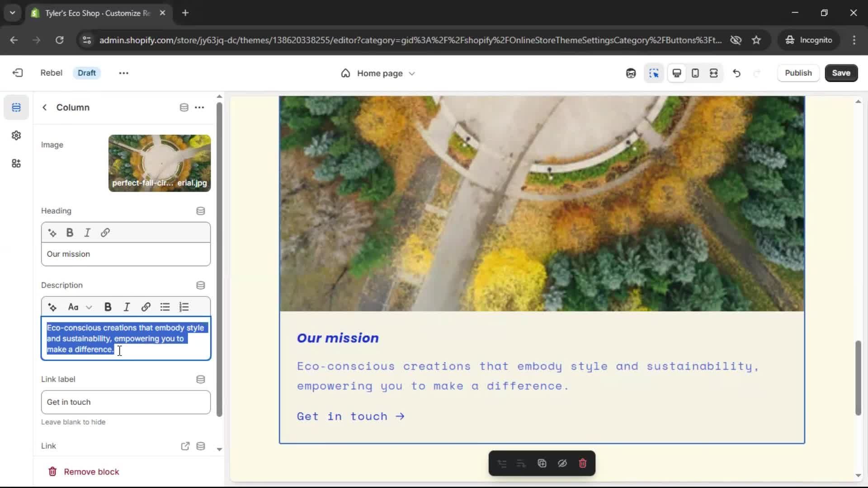
Task: Click the Italic icon in Heading toolbar
Action: pyautogui.click(x=87, y=233)
